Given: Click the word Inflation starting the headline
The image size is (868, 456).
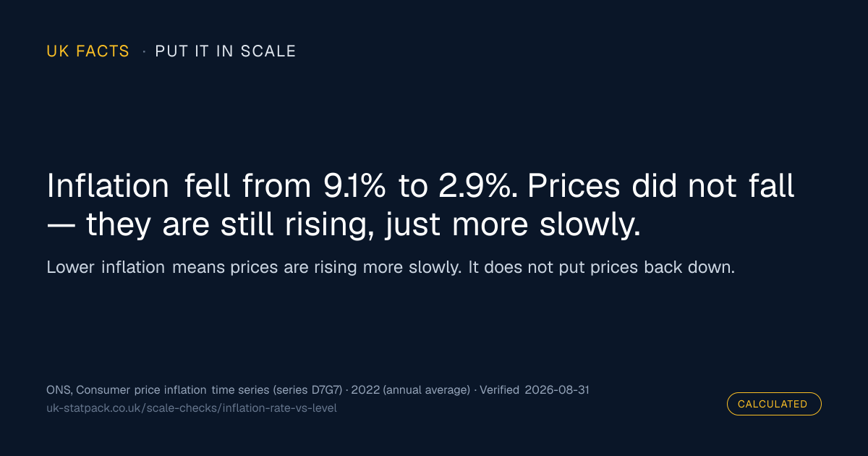Looking at the screenshot, I should pyautogui.click(x=108, y=187).
